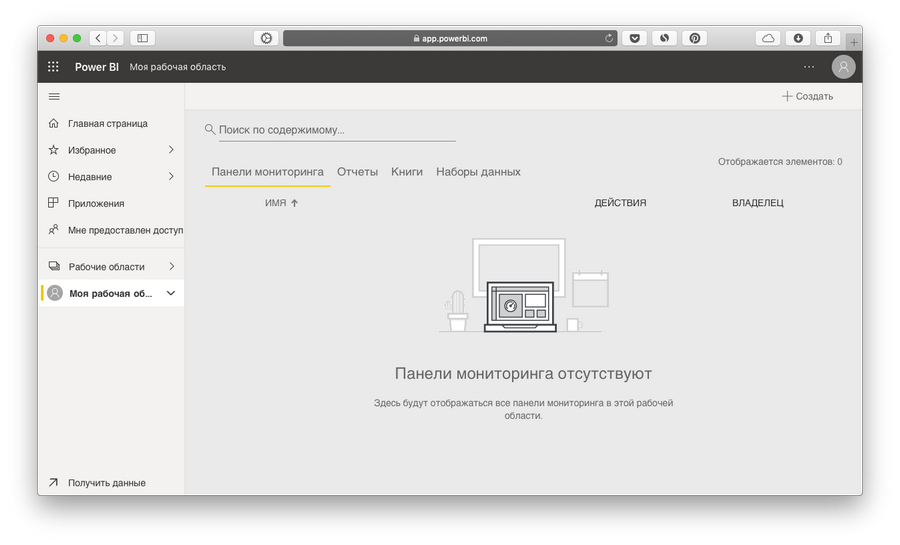Click Power BI logo text
The image size is (900, 545).
coord(96,67)
